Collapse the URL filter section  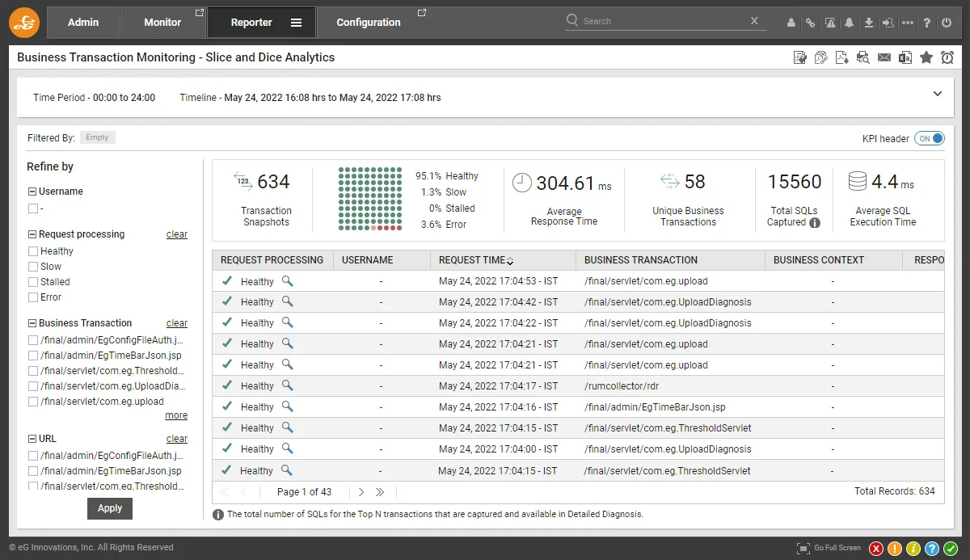pyautogui.click(x=32, y=440)
